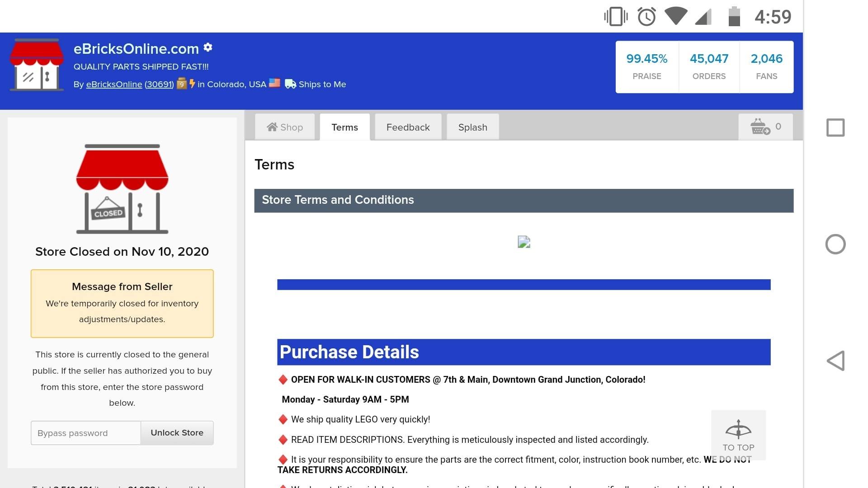Open the eBricksOnline seller profile link
868x488 pixels.
(114, 84)
